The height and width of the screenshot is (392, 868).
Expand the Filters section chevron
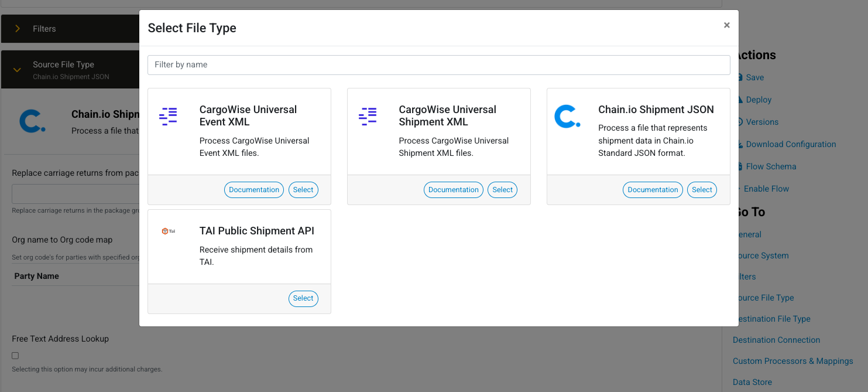coord(18,29)
